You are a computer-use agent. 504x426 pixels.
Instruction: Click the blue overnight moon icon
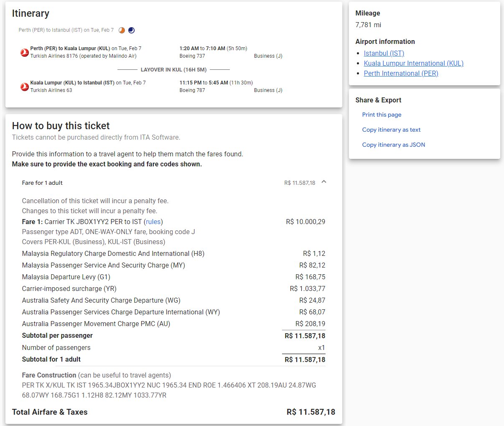131,30
